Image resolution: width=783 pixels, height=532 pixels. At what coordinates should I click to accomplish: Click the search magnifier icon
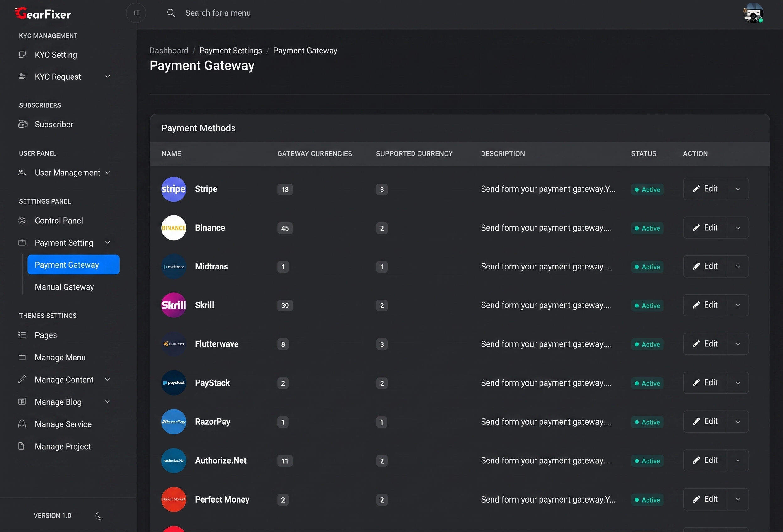pyautogui.click(x=171, y=13)
